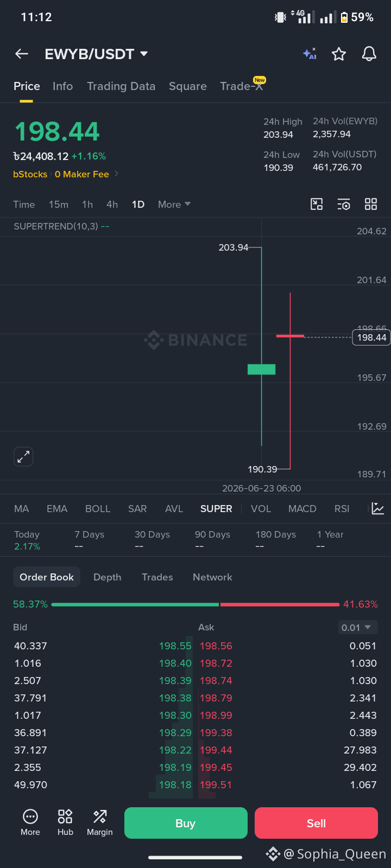The image size is (391, 868).
Task: Add EWYB/USDT to favorites with star
Action: [x=339, y=54]
